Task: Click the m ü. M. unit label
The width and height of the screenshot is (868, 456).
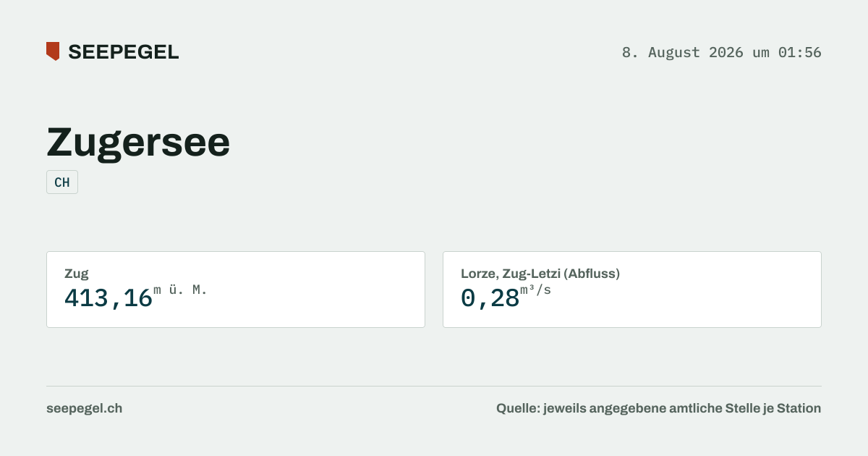Action: pos(181,290)
